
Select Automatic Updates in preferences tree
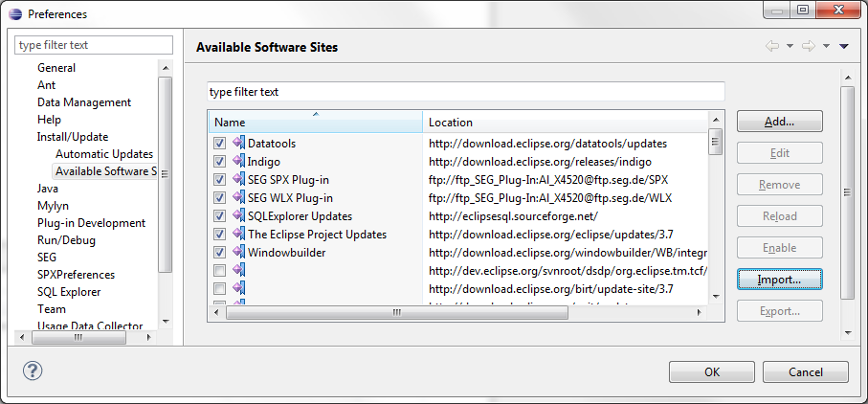coord(103,154)
